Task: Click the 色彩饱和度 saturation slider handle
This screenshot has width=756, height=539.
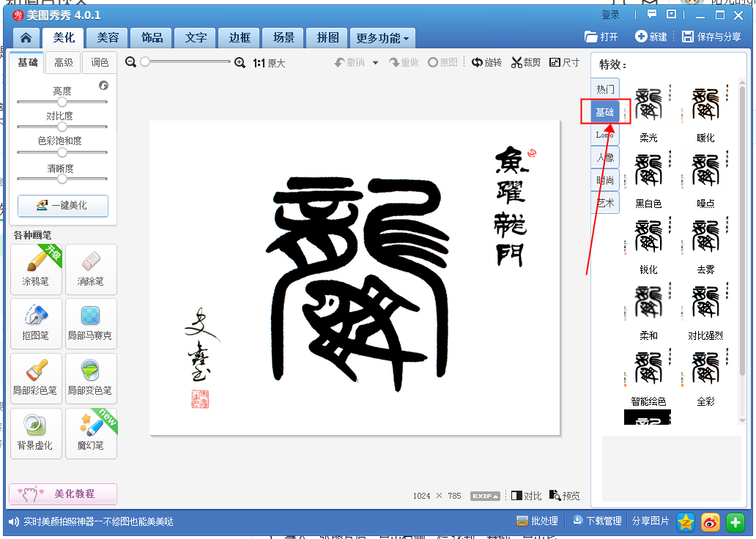Action: tap(62, 152)
